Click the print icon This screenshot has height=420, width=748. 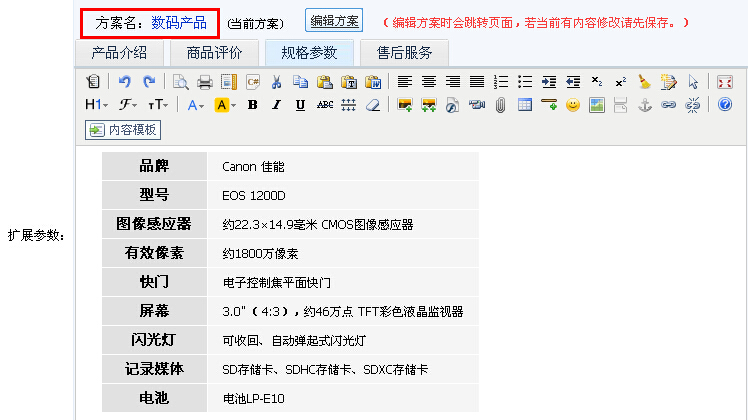[205, 82]
